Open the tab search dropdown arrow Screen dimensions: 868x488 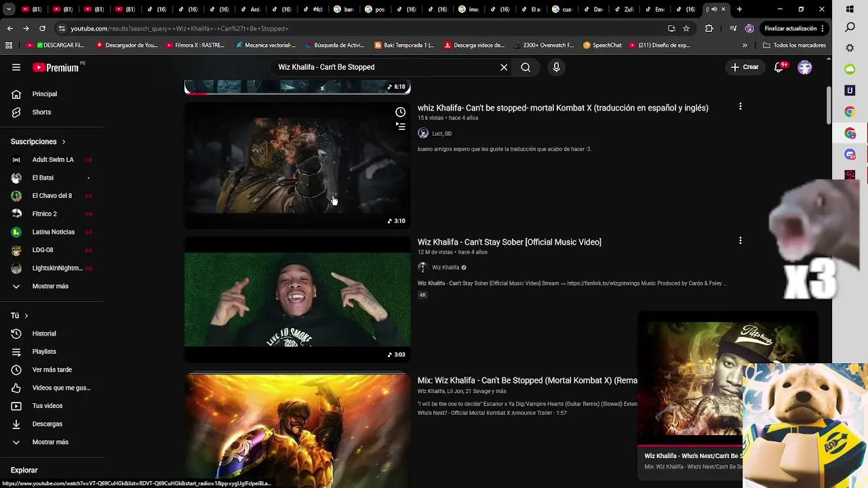(9, 9)
